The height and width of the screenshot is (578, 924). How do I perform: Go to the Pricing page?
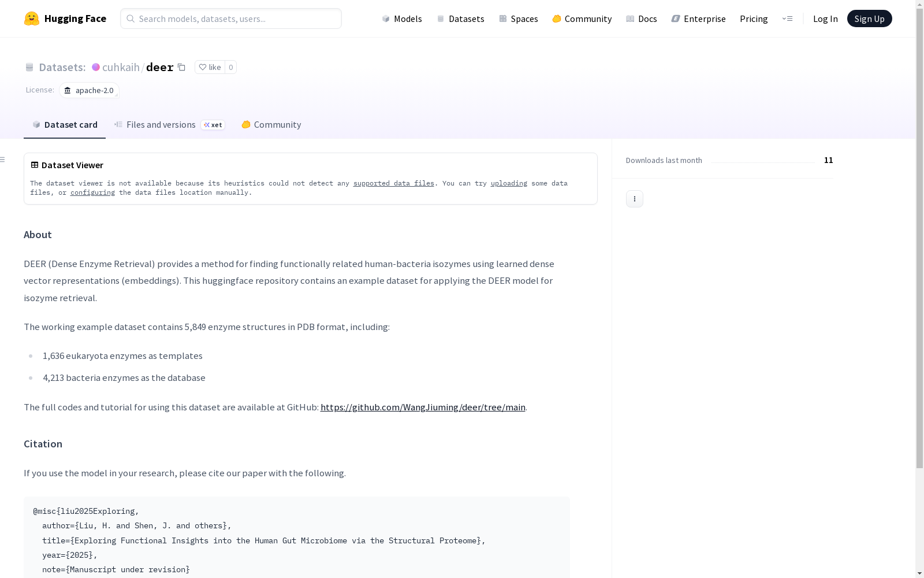pos(754,18)
